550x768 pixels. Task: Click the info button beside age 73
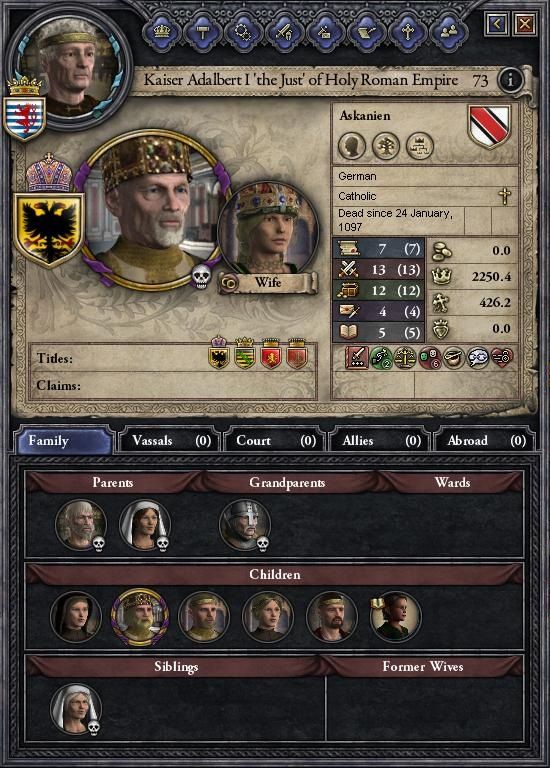[x=510, y=80]
